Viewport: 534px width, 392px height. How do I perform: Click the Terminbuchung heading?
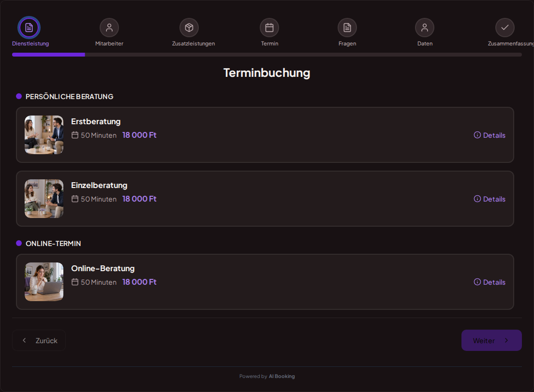pyautogui.click(x=267, y=73)
